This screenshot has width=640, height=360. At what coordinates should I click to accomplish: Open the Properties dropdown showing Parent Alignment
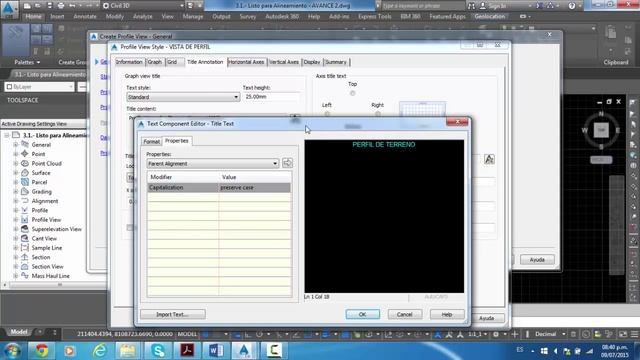point(213,163)
